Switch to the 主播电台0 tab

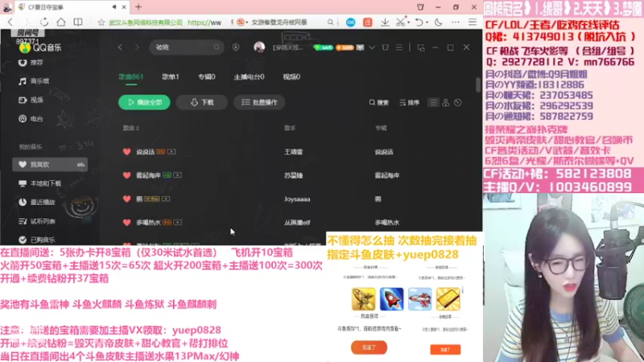(x=249, y=76)
